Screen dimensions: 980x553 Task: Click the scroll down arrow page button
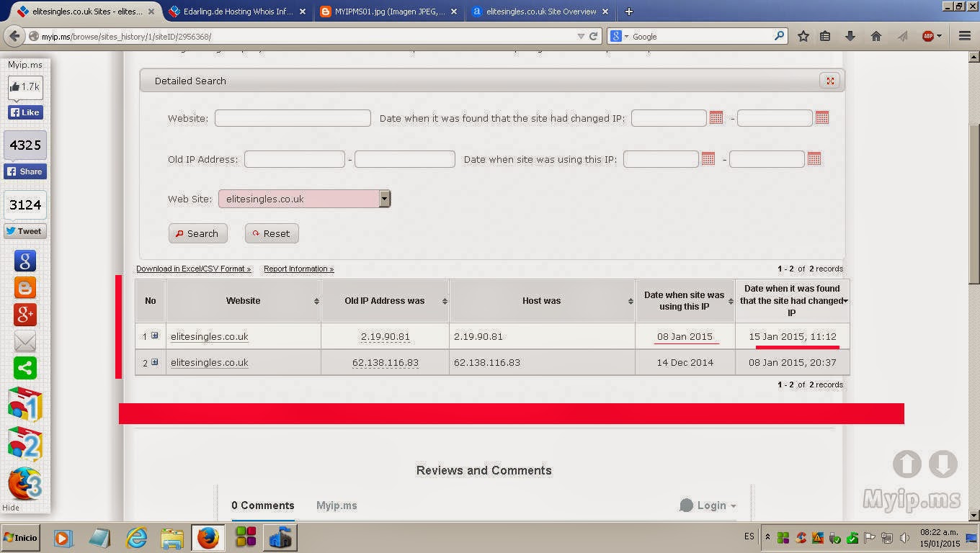tap(943, 464)
